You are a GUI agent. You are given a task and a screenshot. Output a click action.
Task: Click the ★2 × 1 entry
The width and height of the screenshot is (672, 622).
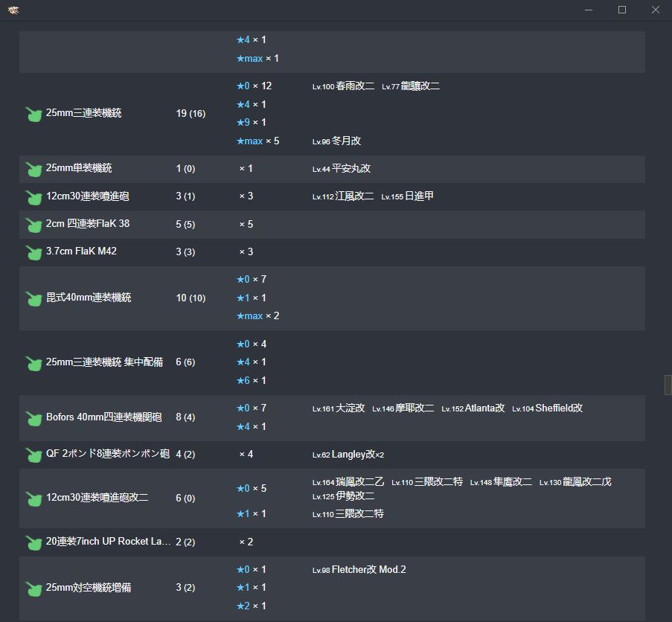pyautogui.click(x=252, y=606)
